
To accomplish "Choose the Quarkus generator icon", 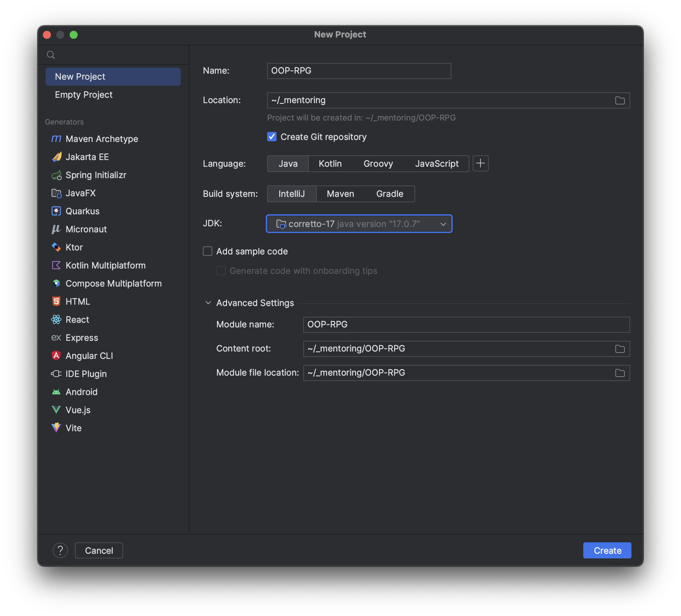I will pos(56,211).
